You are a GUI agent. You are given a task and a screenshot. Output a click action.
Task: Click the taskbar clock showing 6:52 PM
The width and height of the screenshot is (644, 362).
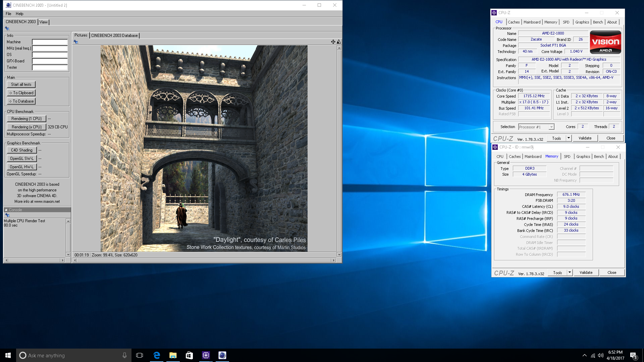[615, 355]
